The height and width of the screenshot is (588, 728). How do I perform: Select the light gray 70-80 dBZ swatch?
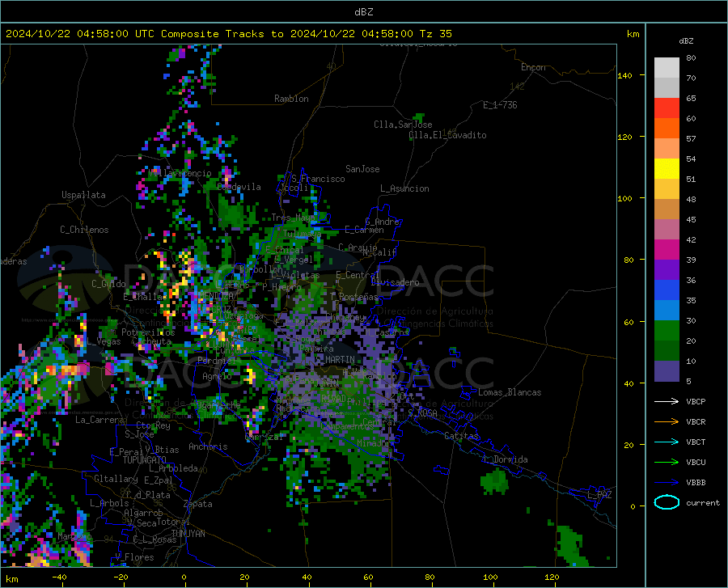[667, 68]
